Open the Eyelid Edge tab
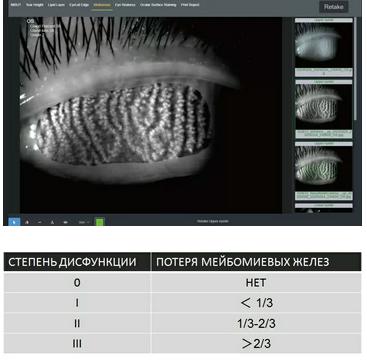The image size is (367, 361). point(79,5)
